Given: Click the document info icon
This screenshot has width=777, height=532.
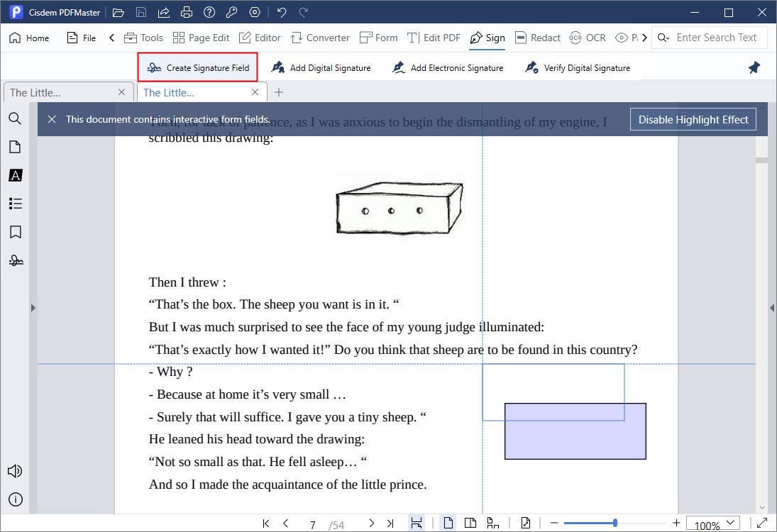Looking at the screenshot, I should [16, 499].
